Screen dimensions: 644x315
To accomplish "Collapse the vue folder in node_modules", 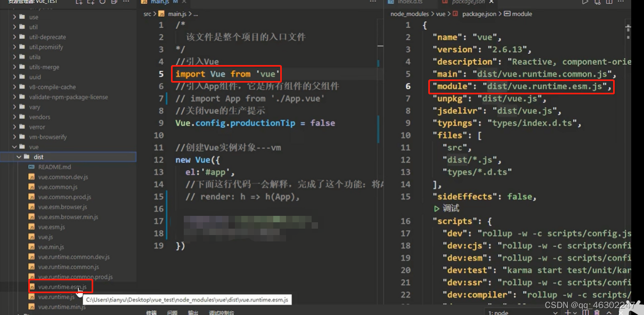I will pyautogui.click(x=14, y=147).
